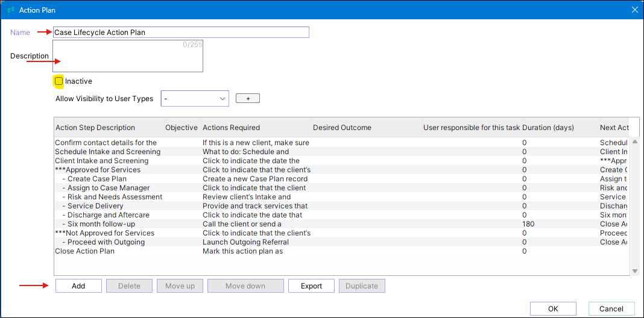Close the Action Plan dialog with the X button

[x=634, y=10]
